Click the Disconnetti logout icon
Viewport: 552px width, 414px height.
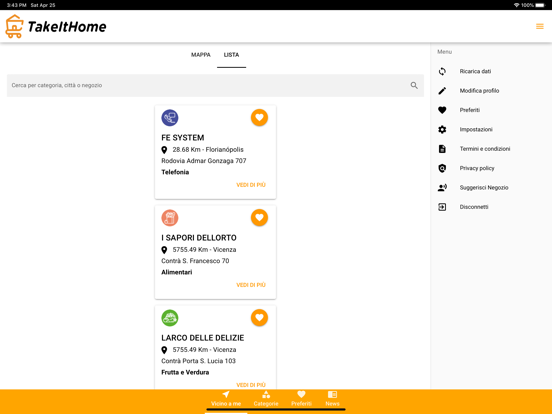coord(442,207)
